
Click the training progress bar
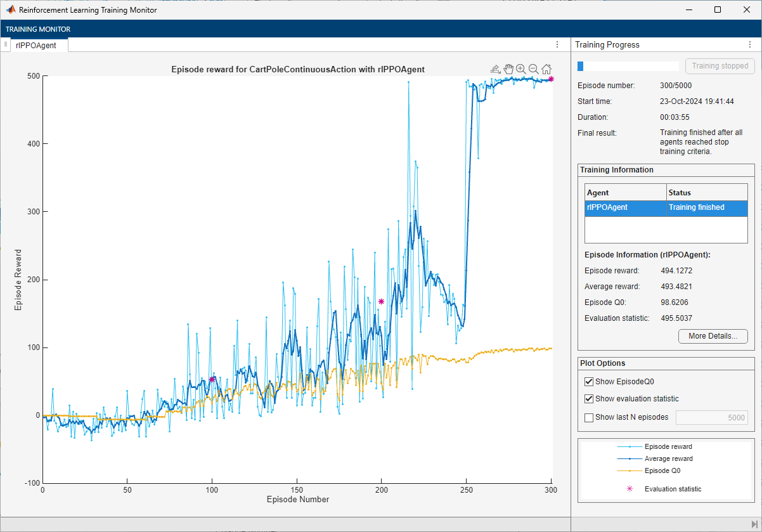coord(628,66)
